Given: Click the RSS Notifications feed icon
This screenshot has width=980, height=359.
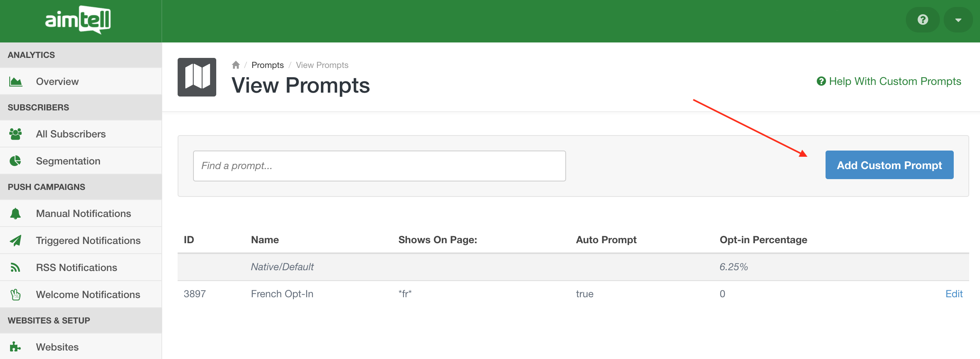Looking at the screenshot, I should [15, 268].
